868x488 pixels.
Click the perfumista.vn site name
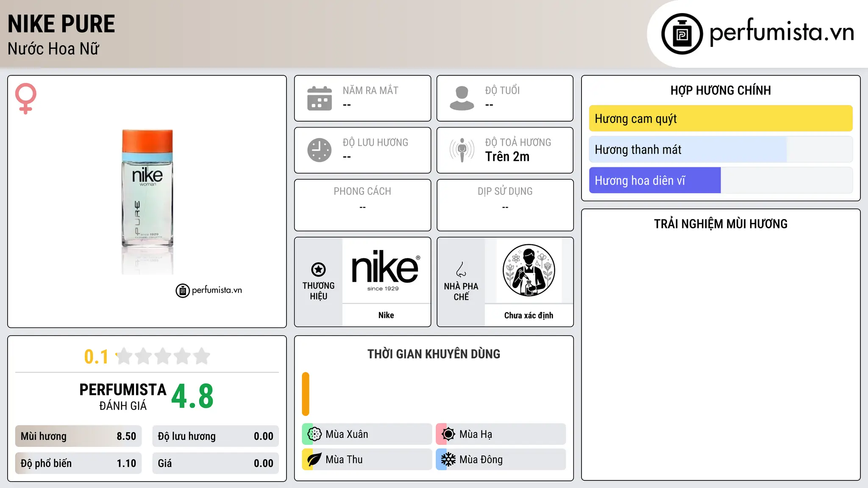(x=782, y=32)
